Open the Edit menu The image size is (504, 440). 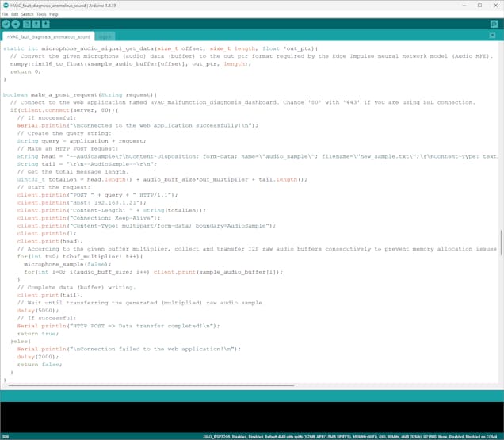pyautogui.click(x=15, y=14)
